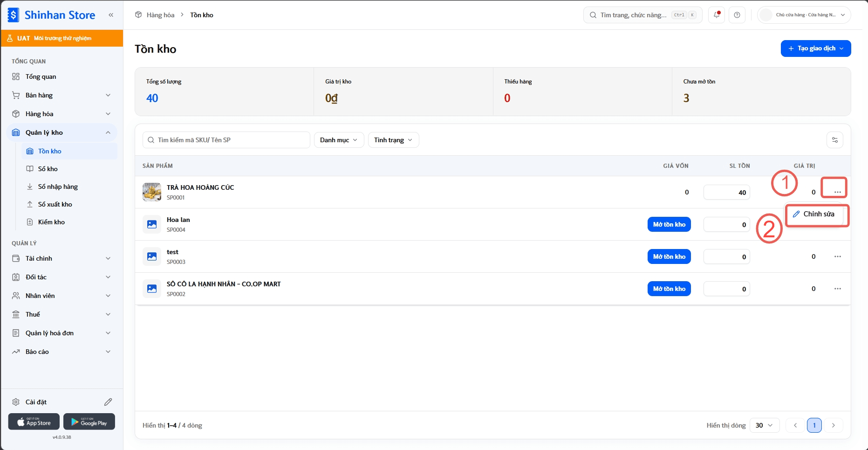
Task: Expand the Tài chính menu
Action: (x=62, y=258)
